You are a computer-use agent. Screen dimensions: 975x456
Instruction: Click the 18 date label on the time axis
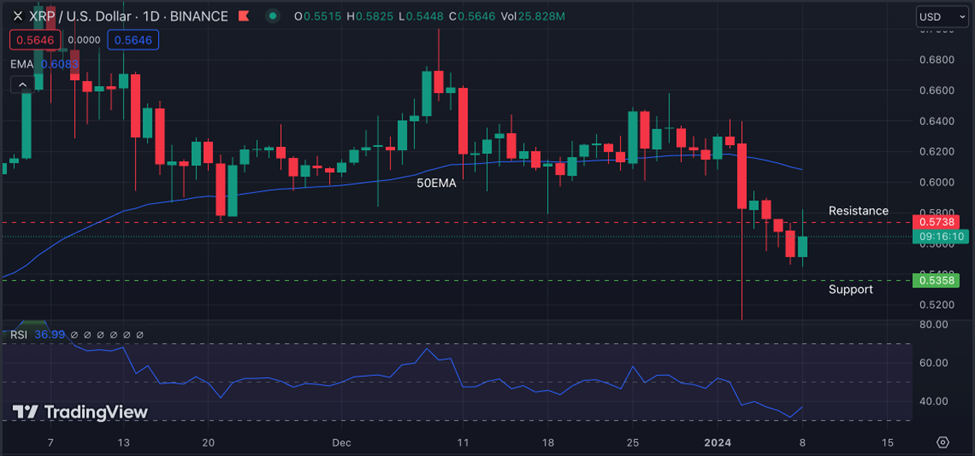(548, 443)
